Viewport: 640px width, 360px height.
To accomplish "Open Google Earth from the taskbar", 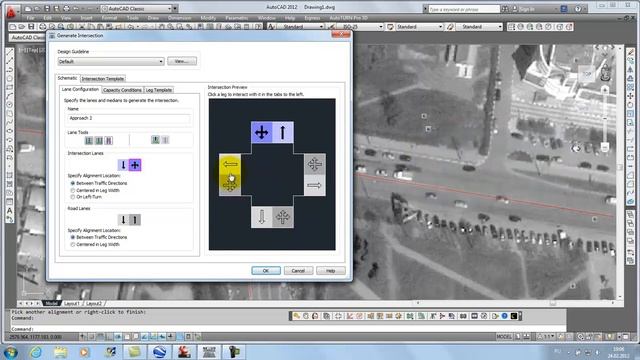I will [160, 352].
